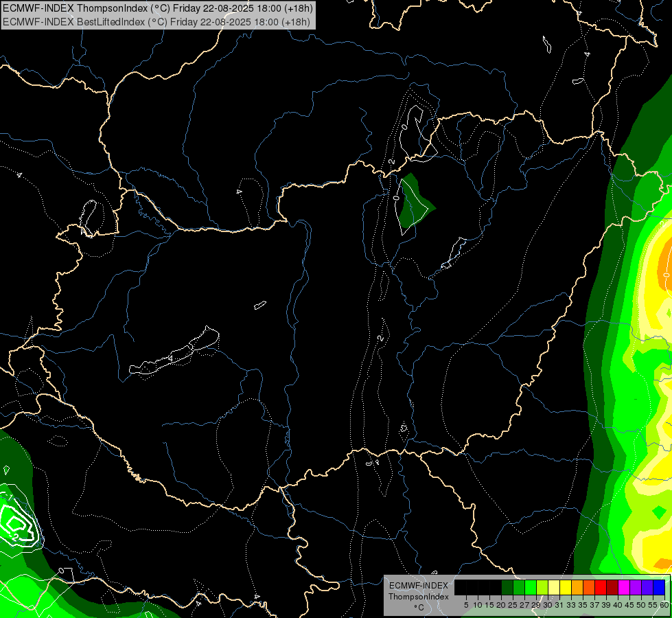This screenshot has height=618, width=672.
Task: Click the legend tick value '50'
Action: coord(642,605)
